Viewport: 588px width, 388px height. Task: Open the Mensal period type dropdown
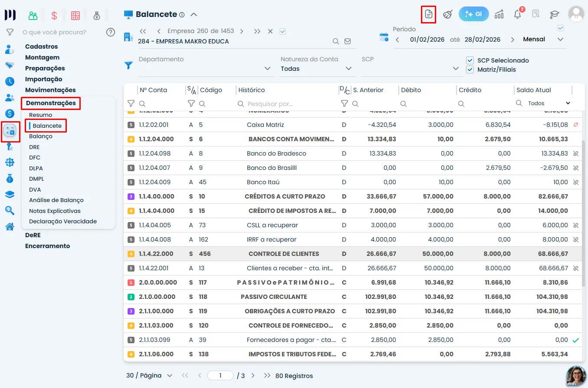(x=543, y=40)
